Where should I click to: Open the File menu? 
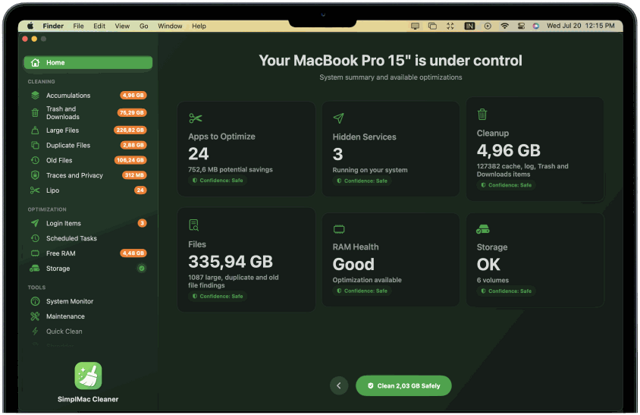click(x=78, y=26)
